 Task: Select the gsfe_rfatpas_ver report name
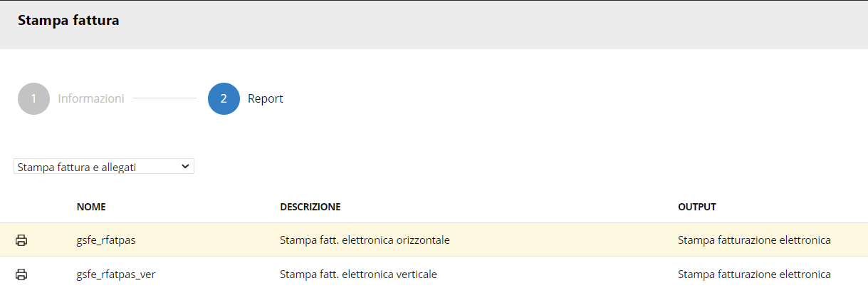(116, 274)
